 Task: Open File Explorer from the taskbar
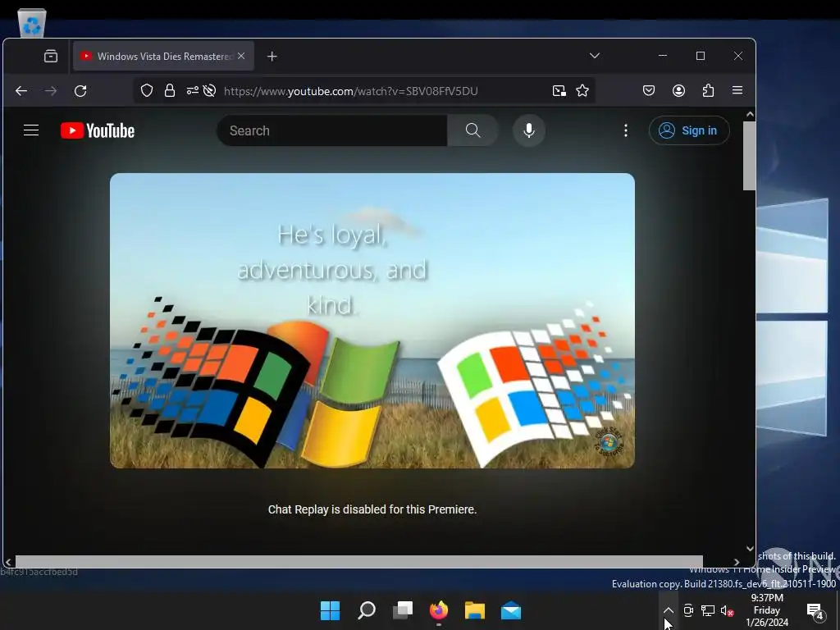pos(475,610)
